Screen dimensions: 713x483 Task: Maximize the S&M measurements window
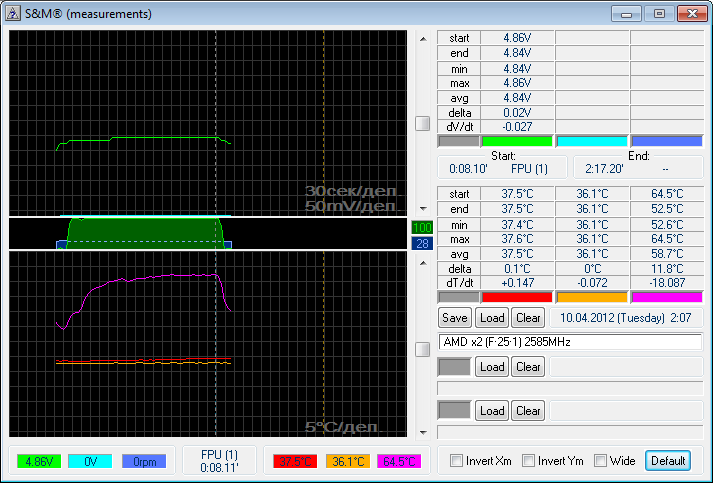pos(659,14)
